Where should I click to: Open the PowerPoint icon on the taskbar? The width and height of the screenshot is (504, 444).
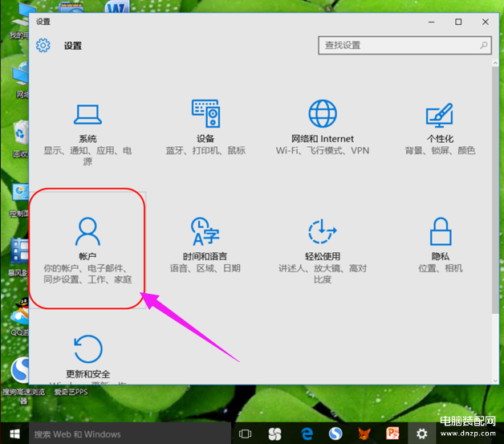click(x=392, y=434)
